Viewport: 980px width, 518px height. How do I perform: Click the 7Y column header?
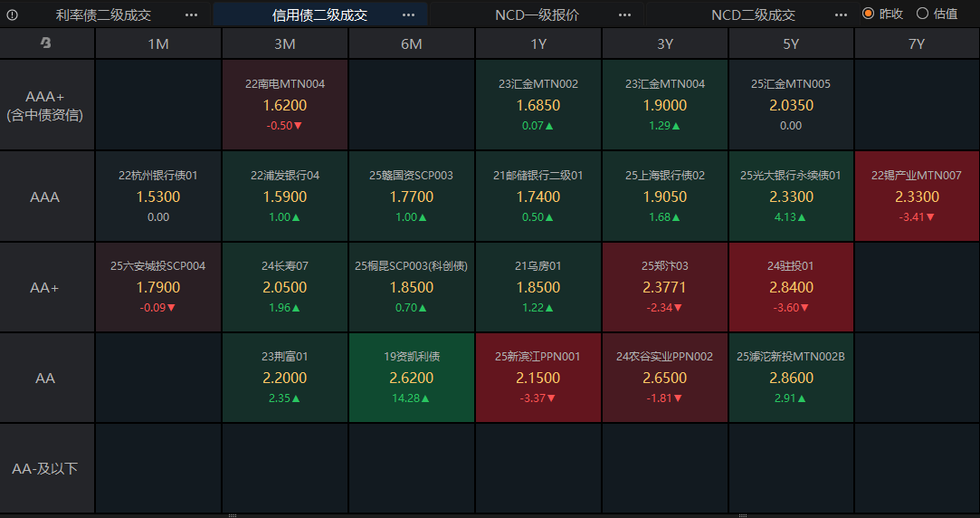(x=917, y=43)
